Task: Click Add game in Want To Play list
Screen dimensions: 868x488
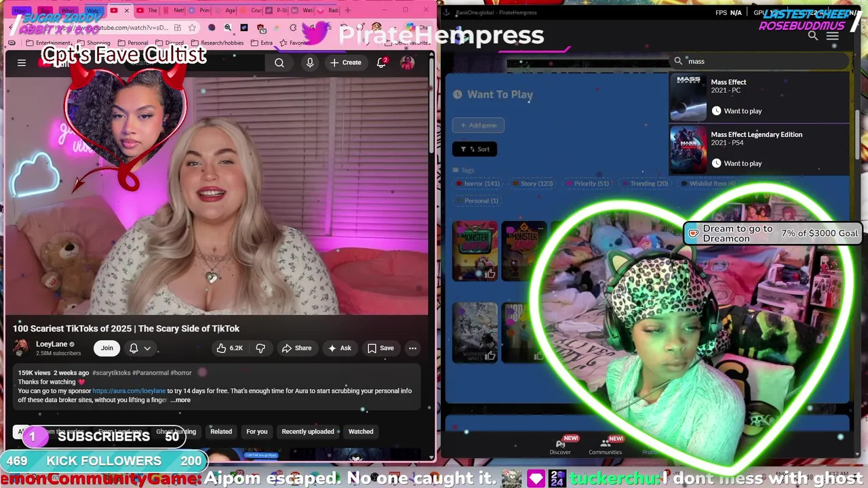Action: pyautogui.click(x=478, y=125)
